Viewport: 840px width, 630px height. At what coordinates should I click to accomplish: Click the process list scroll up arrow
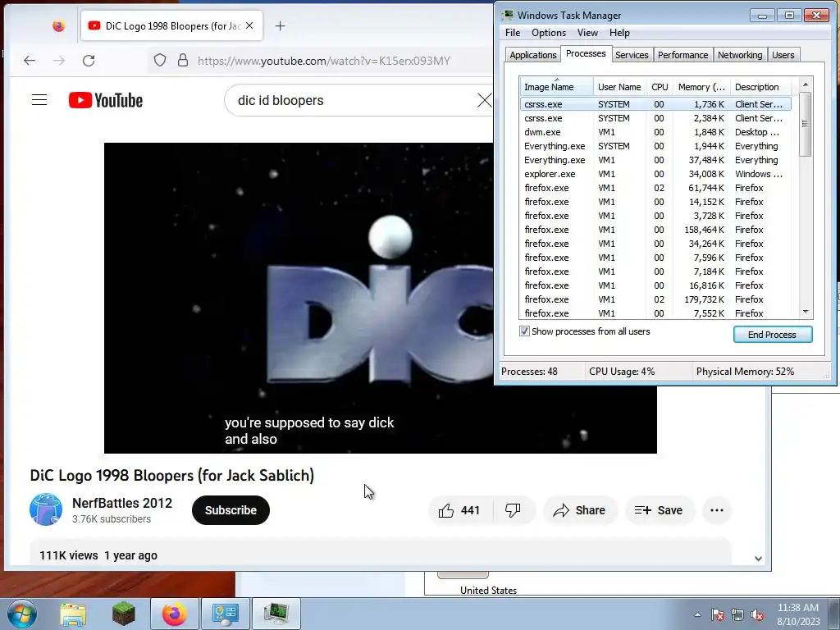tap(806, 84)
